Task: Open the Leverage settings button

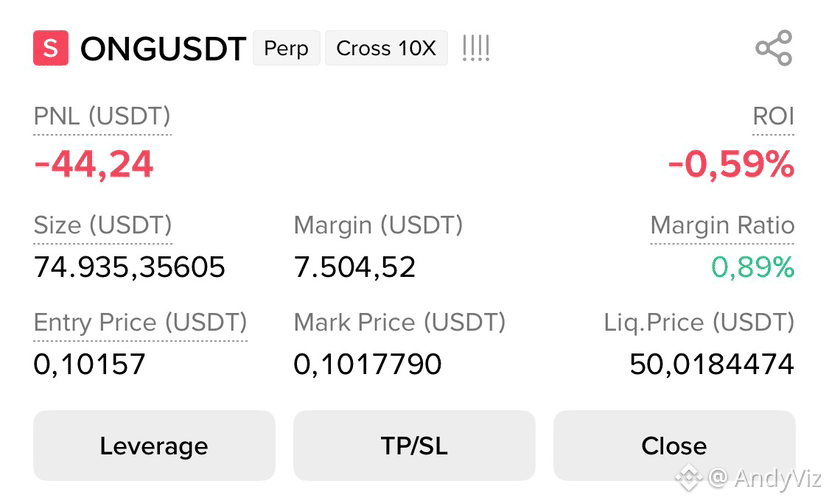Action: (x=154, y=445)
